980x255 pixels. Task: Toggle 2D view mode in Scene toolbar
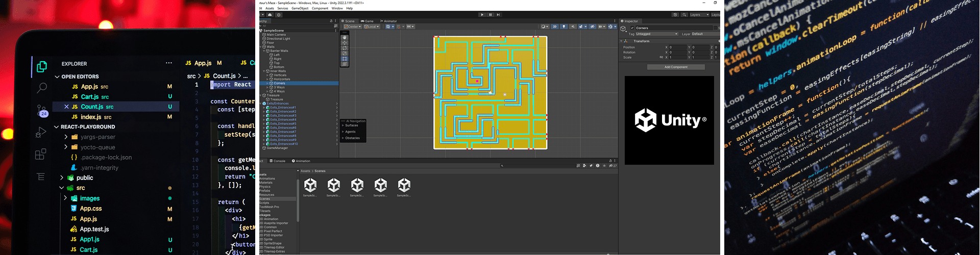pos(555,27)
